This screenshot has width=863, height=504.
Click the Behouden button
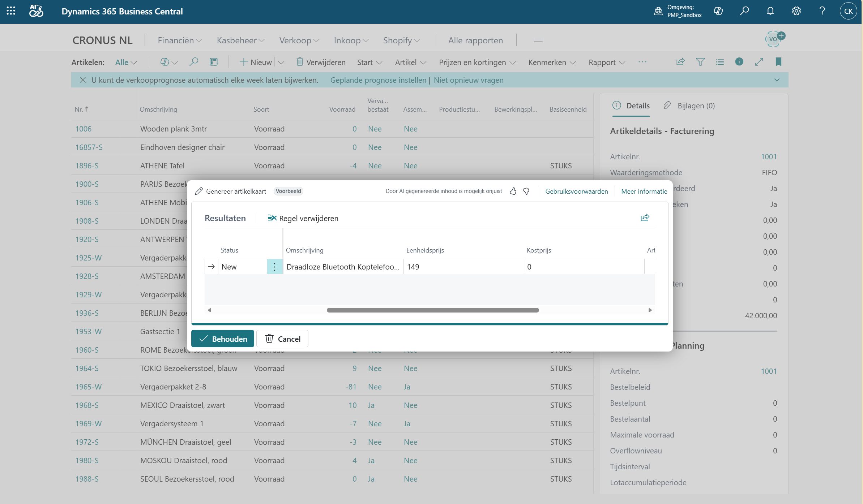click(x=223, y=339)
